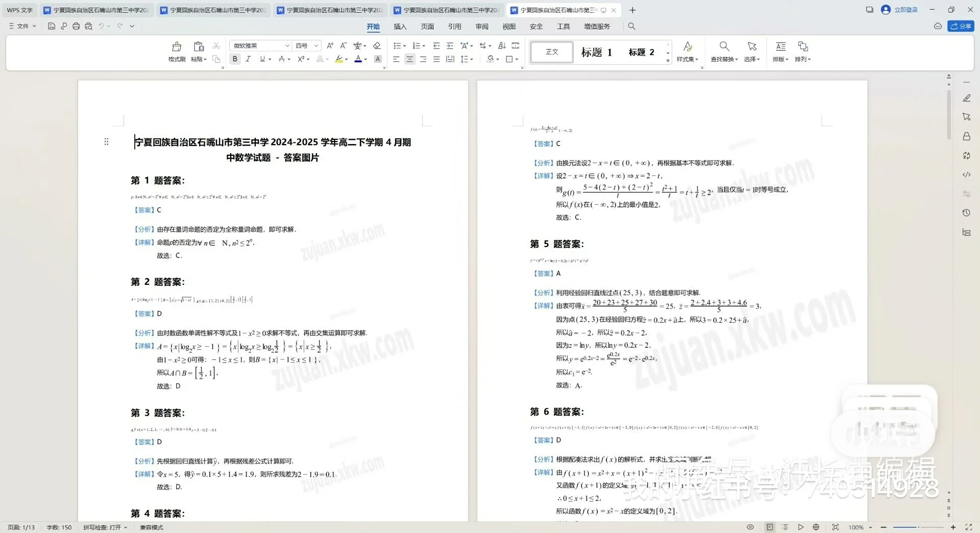This screenshot has height=533, width=980.
Task: Click the text highlight color icon
Action: click(x=339, y=59)
